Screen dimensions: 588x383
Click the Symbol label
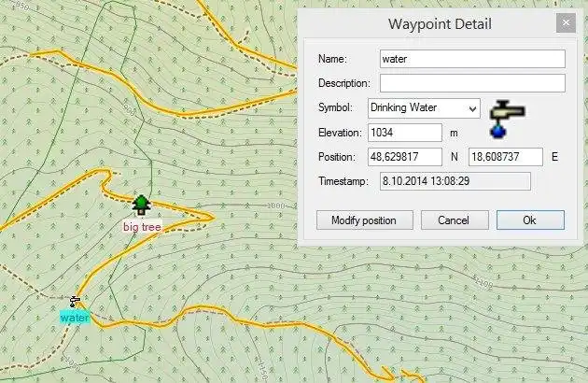(336, 107)
